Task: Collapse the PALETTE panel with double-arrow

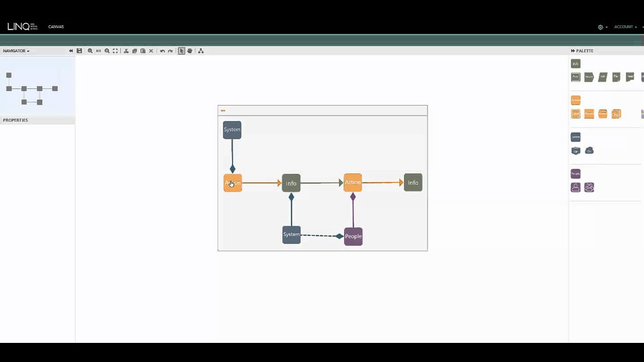Action: (573, 51)
